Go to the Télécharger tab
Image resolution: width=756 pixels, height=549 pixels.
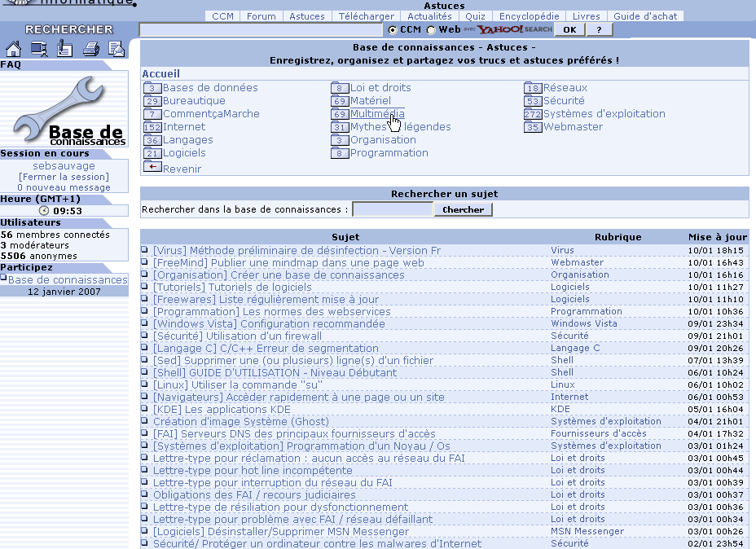tap(367, 16)
